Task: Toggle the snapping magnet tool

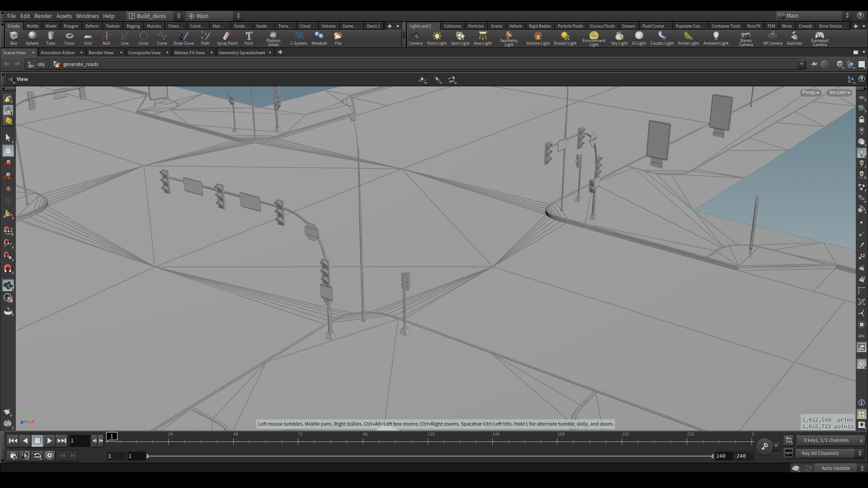Action: coord(8,269)
